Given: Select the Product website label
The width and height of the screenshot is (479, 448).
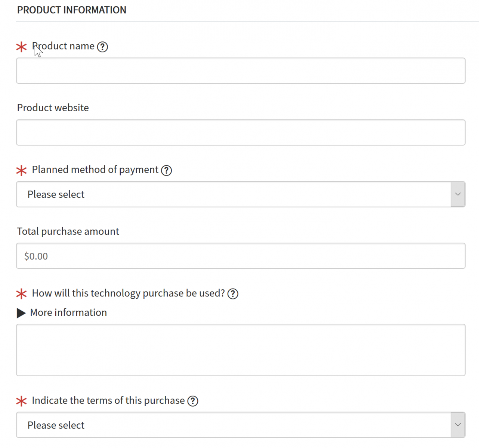Looking at the screenshot, I should click(53, 108).
